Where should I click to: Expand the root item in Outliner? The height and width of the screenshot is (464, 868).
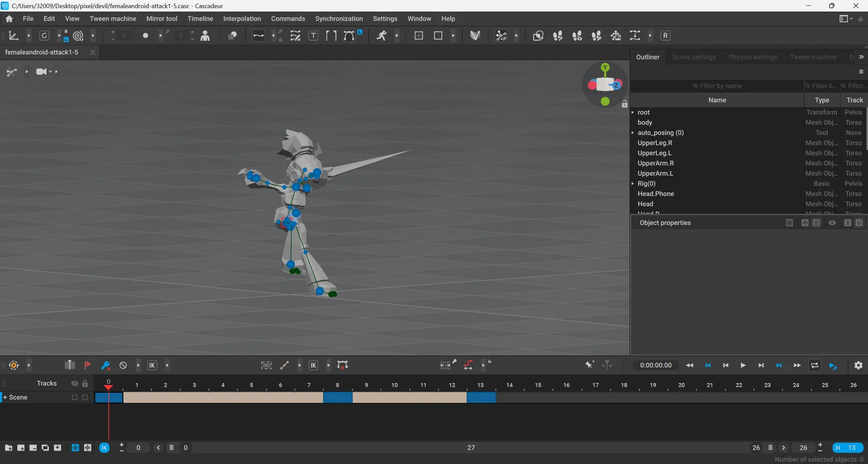tap(633, 112)
